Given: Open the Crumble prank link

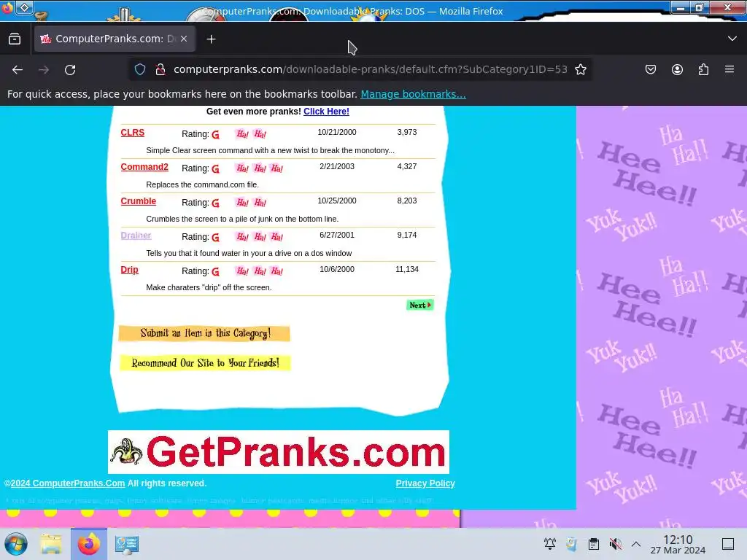Looking at the screenshot, I should (138, 201).
